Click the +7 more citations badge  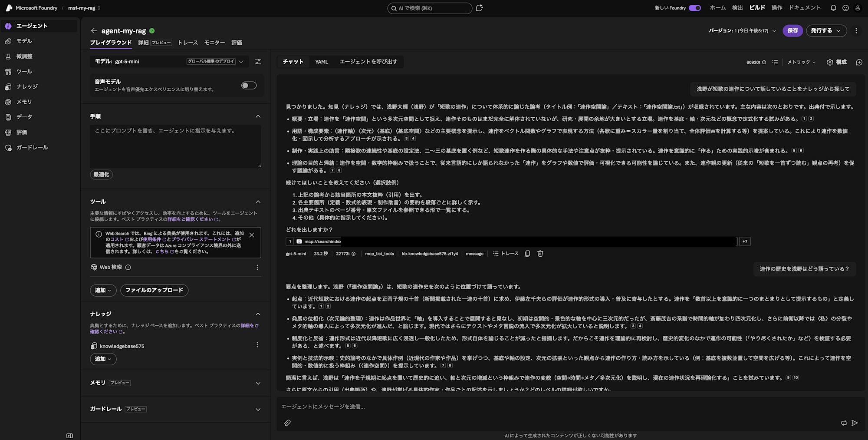[x=745, y=242]
